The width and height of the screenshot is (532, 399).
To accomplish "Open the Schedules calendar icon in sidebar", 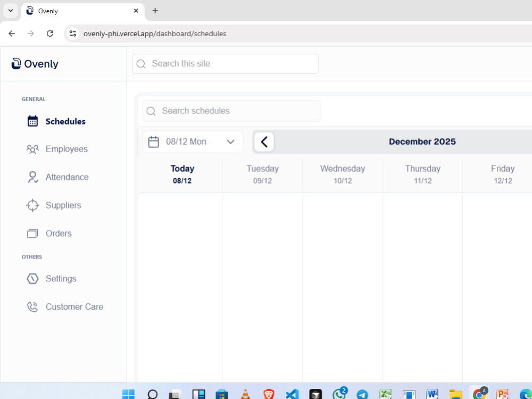I will [32, 121].
